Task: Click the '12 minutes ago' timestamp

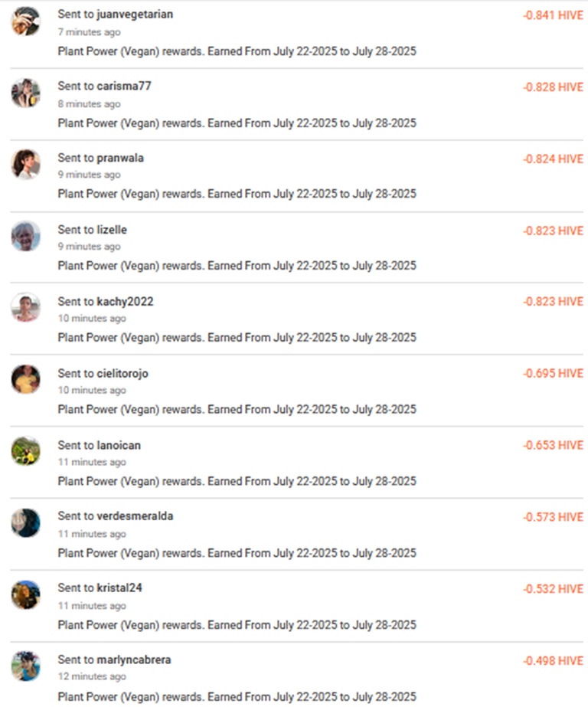Action: click(x=92, y=676)
